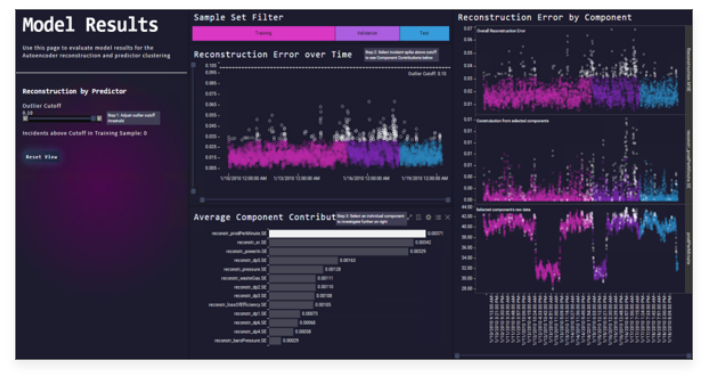
Task: Click 1/13/2010 12:00:00 AM axis label
Action: pos(297,178)
